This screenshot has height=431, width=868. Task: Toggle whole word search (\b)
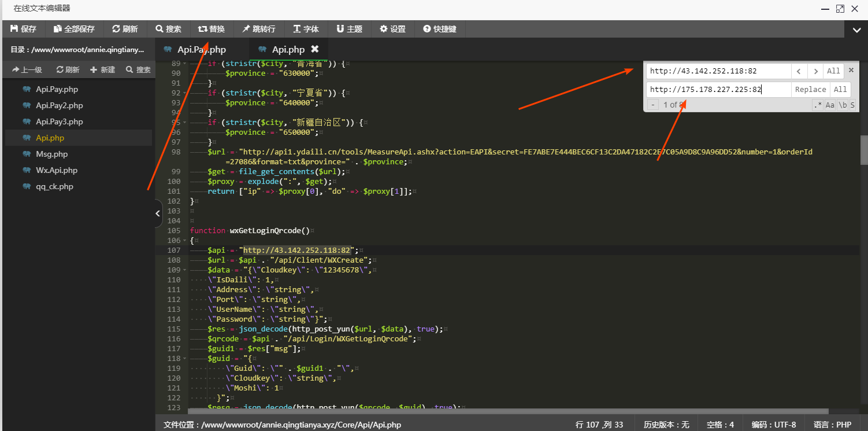coord(843,105)
